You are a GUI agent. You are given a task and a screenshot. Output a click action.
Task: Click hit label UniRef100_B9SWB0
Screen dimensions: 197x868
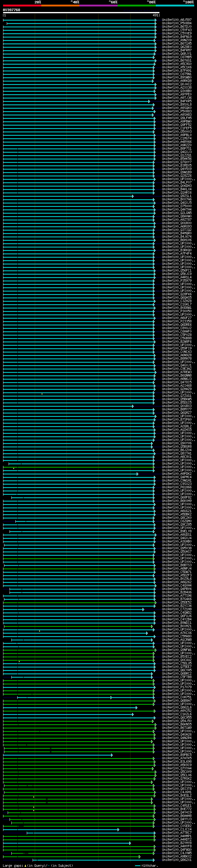pos(177,78)
